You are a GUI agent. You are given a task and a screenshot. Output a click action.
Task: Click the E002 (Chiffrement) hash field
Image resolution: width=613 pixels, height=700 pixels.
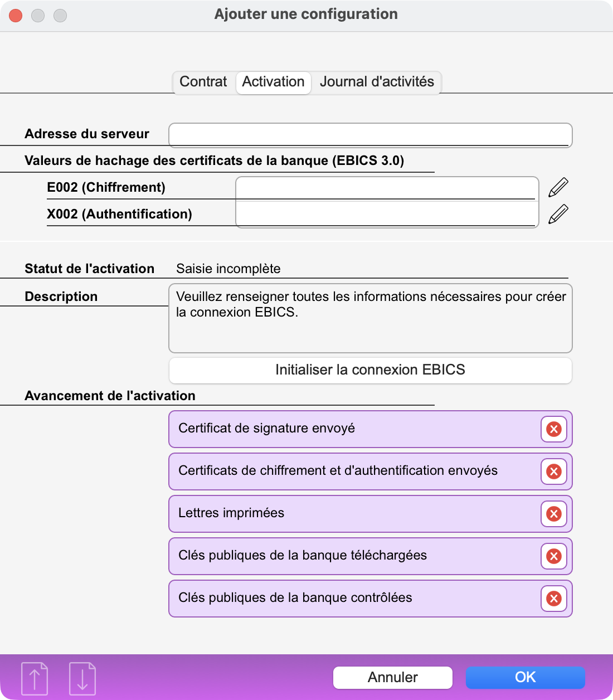(386, 188)
